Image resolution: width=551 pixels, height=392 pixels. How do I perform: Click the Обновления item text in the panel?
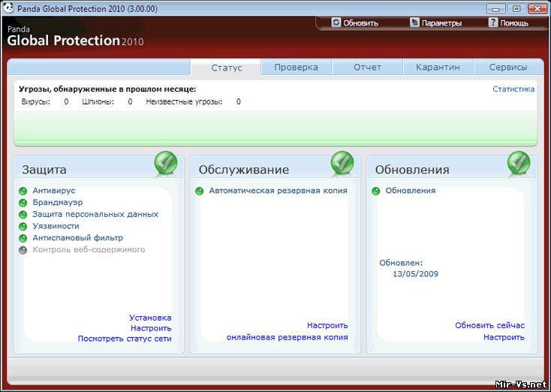point(411,191)
